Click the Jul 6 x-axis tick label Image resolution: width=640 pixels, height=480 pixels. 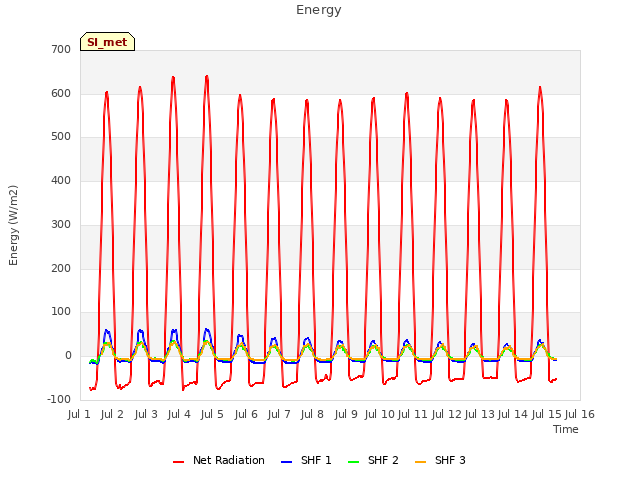246,414
